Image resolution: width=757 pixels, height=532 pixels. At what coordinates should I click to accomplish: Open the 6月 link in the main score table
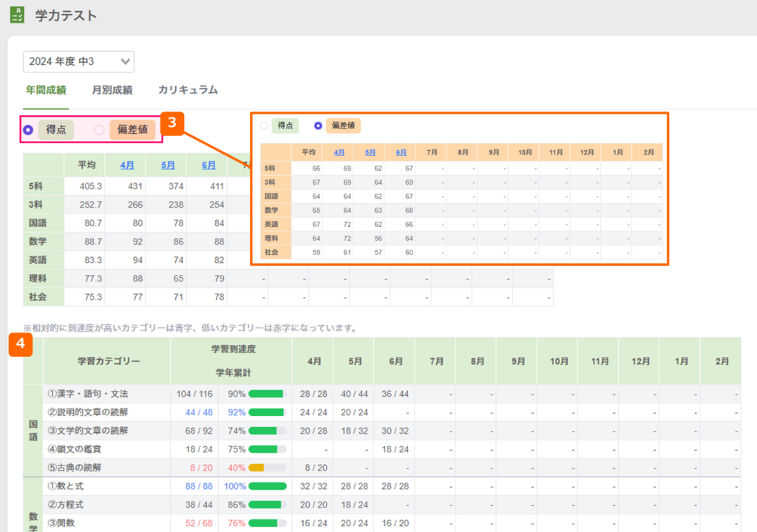pos(208,166)
